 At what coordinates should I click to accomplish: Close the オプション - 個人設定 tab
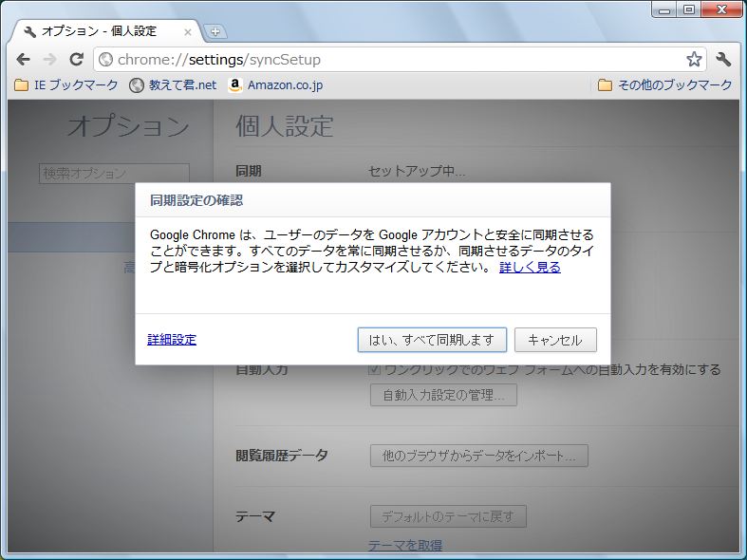pyautogui.click(x=188, y=32)
